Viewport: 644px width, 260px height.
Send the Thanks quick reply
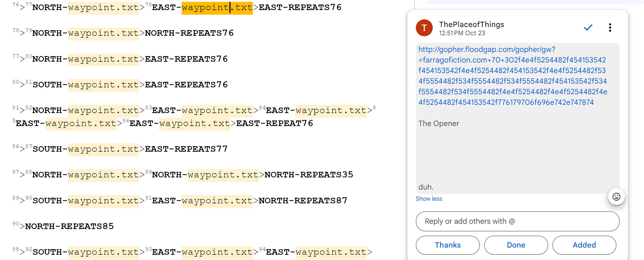pyautogui.click(x=448, y=245)
